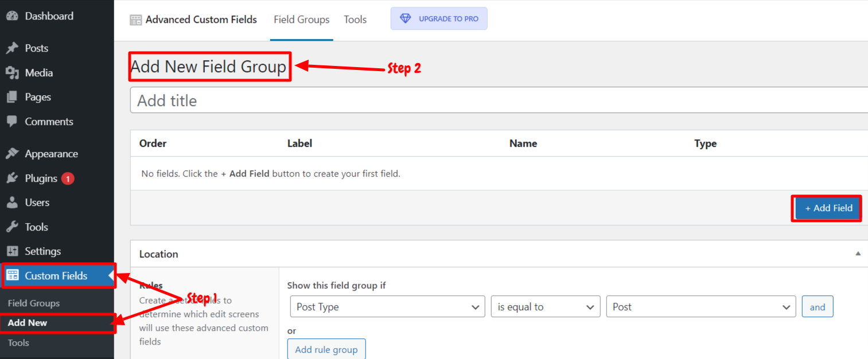
Task: Switch to the Tools tab in header
Action: click(355, 19)
